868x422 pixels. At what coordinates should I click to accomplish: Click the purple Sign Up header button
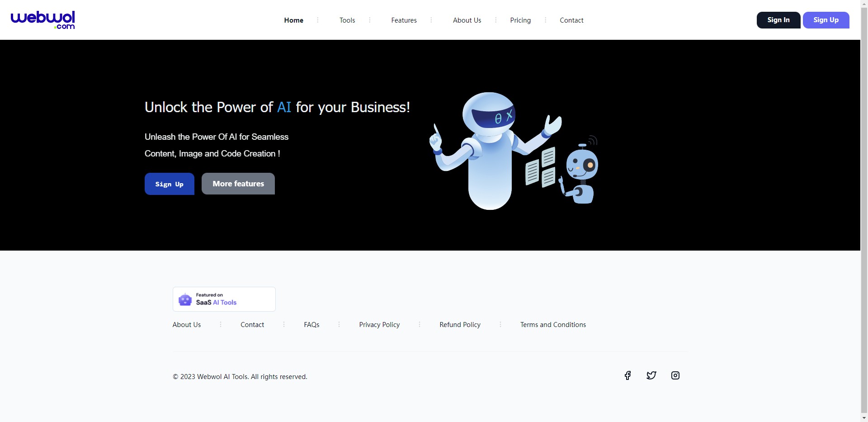click(x=826, y=20)
